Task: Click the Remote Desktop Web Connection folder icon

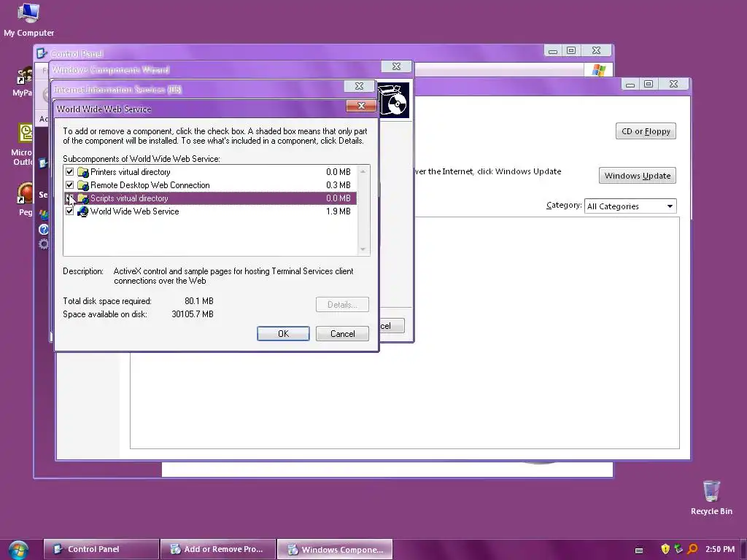Action: (x=83, y=184)
